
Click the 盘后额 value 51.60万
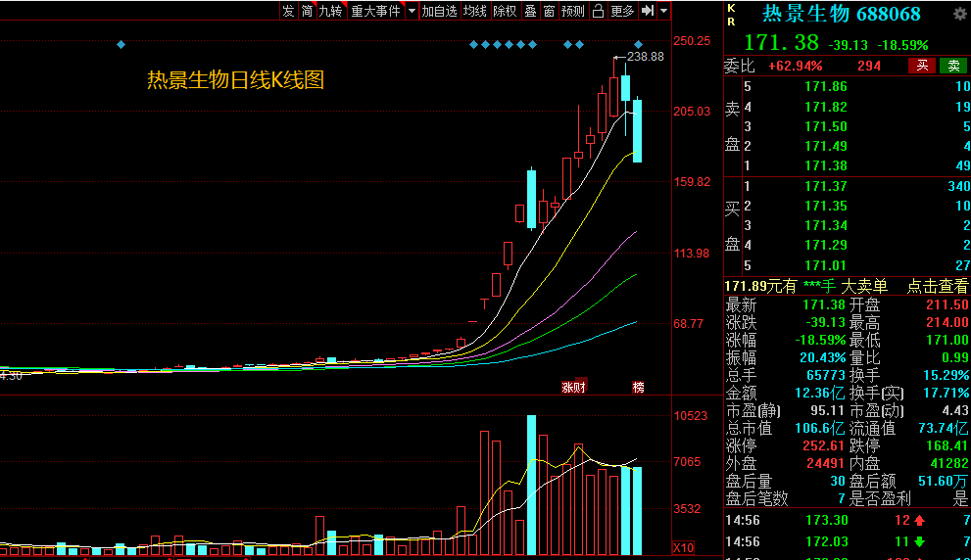(x=944, y=481)
